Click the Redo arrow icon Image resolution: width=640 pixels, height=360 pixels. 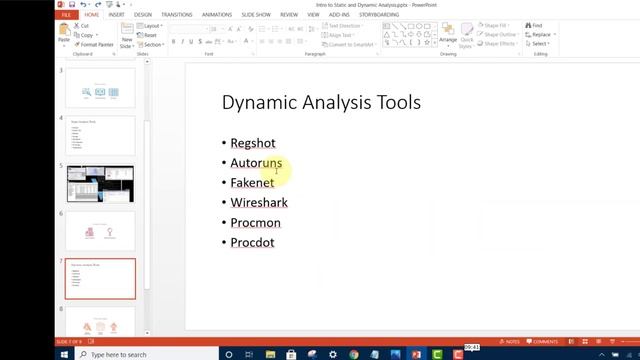pos(98,4)
